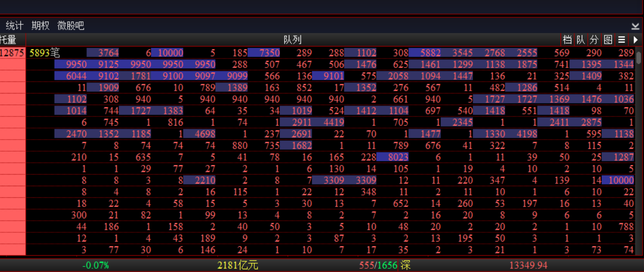The height and width of the screenshot is (272, 644).
Task: Select the highlighted 2875 order cell
Action: tap(586, 123)
